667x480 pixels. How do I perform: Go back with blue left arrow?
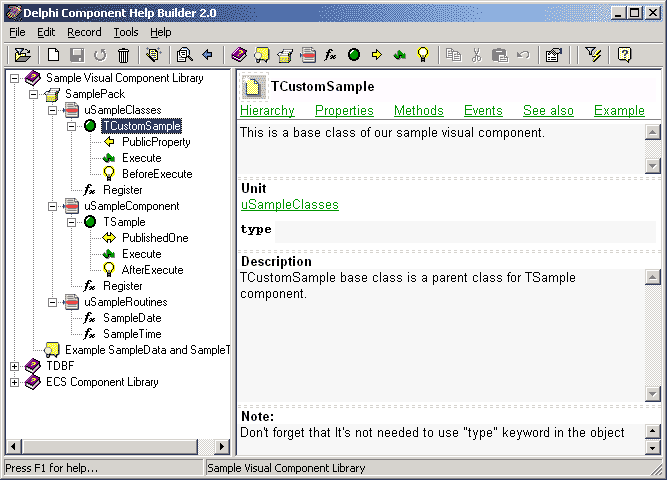pos(208,55)
